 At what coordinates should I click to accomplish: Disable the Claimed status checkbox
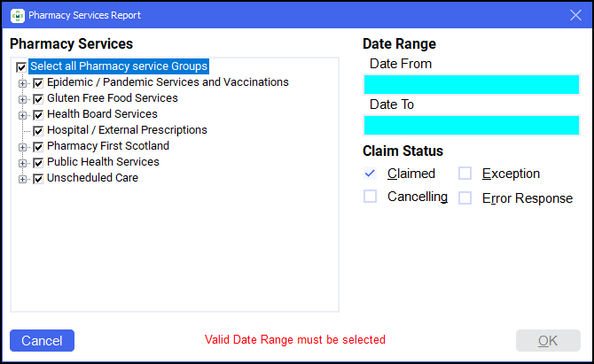(371, 174)
